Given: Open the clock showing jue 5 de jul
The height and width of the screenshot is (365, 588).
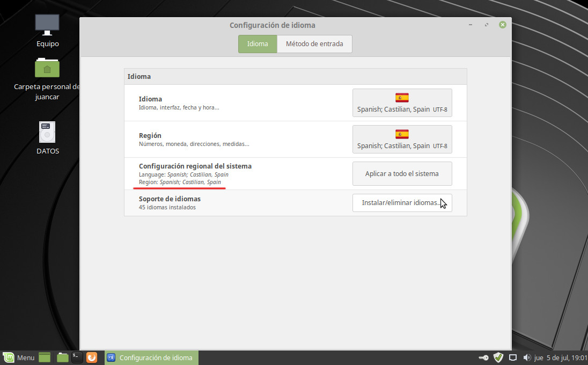Looking at the screenshot, I should [561, 357].
